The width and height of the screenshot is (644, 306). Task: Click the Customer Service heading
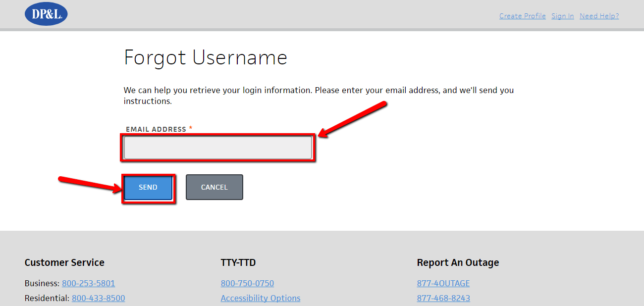point(64,262)
